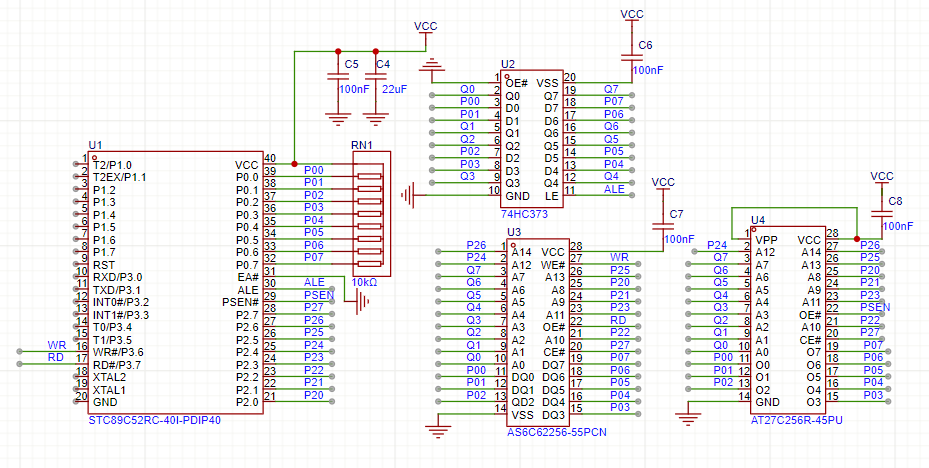The image size is (929, 468).
Task: Select the C7 designator label
Action: (676, 213)
